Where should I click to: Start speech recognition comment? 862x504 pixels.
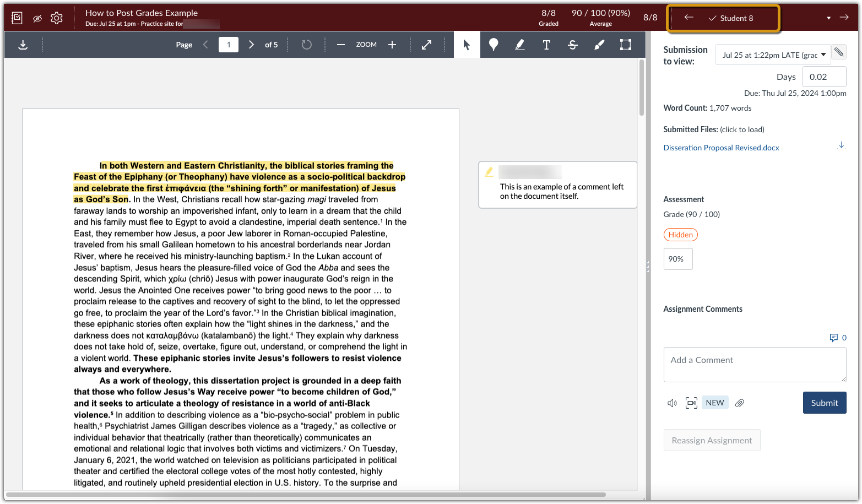coord(672,403)
